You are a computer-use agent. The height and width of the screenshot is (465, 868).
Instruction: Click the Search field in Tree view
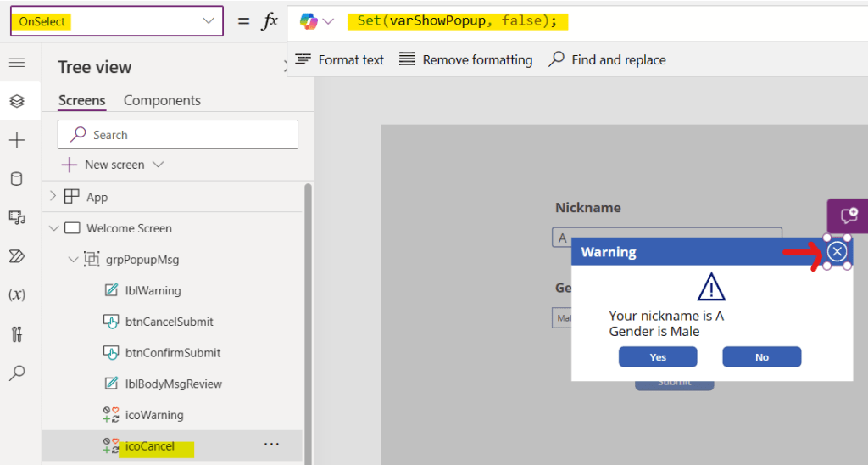178,135
